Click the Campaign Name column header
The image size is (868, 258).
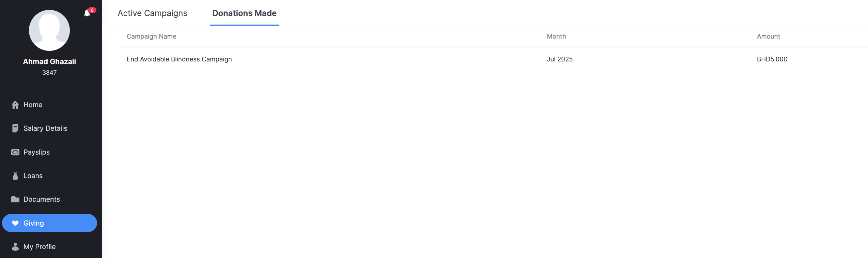pos(152,37)
